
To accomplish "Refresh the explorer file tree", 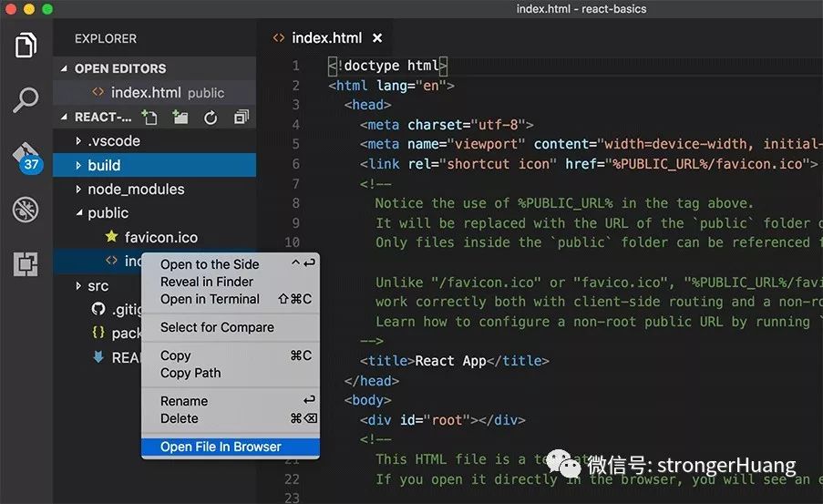I will (x=211, y=118).
